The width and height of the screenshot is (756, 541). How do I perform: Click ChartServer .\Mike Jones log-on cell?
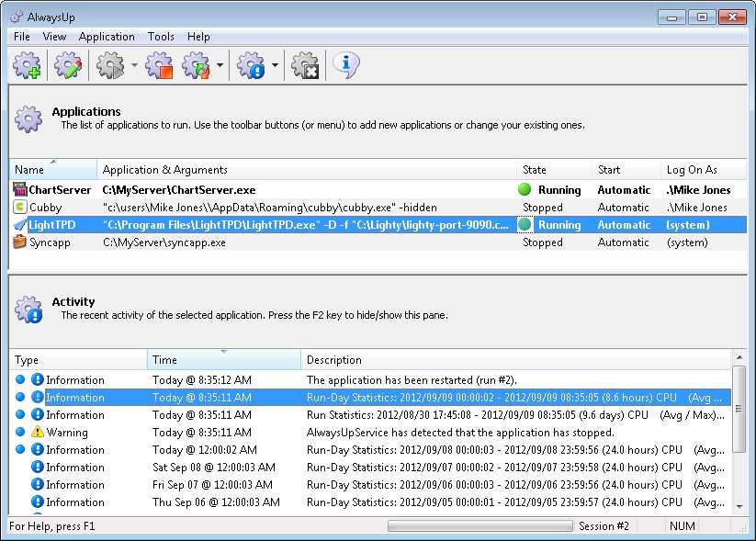tap(699, 190)
